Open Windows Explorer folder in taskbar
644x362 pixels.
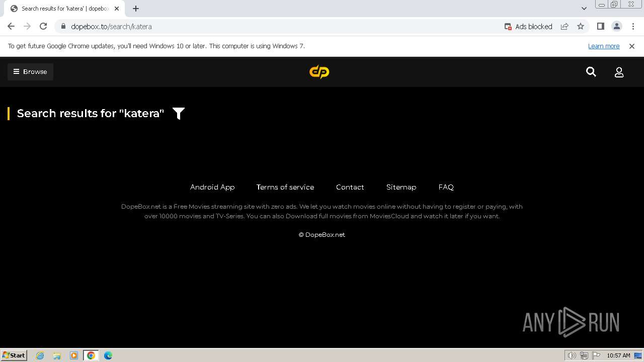pyautogui.click(x=57, y=355)
